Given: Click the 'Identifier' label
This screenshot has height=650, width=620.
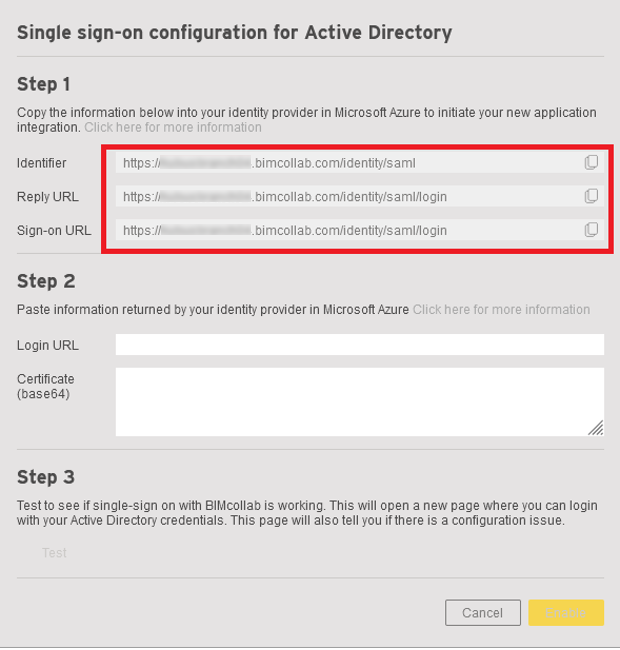Looking at the screenshot, I should click(41, 163).
